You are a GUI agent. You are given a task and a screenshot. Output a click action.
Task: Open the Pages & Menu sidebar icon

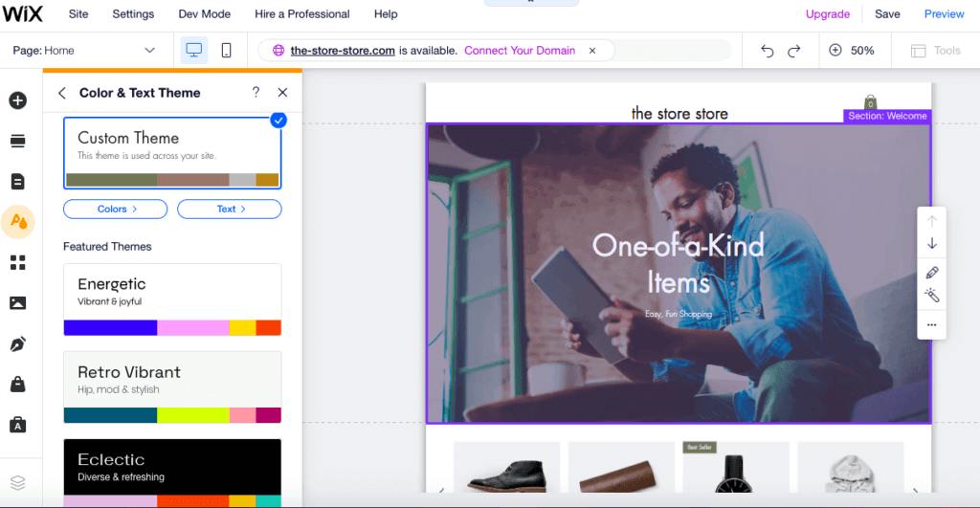18,182
